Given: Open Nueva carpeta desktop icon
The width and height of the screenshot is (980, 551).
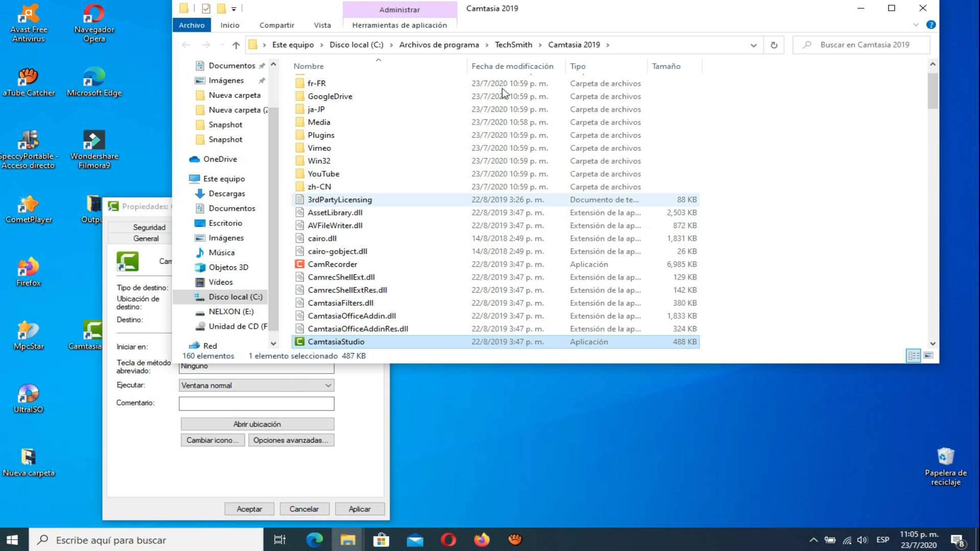Looking at the screenshot, I should point(28,462).
